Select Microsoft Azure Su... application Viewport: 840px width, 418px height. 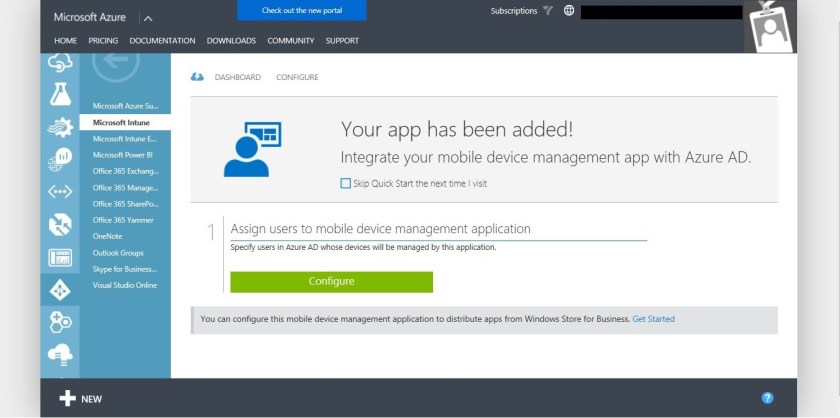[x=125, y=106]
